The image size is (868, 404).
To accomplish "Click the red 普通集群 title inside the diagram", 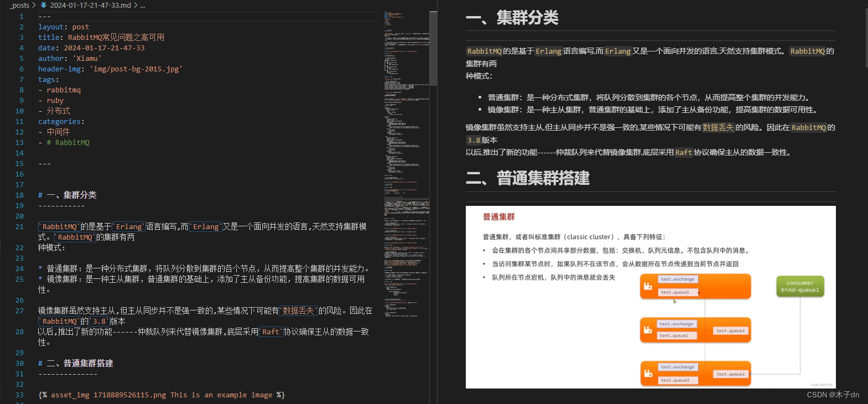I will [x=499, y=217].
